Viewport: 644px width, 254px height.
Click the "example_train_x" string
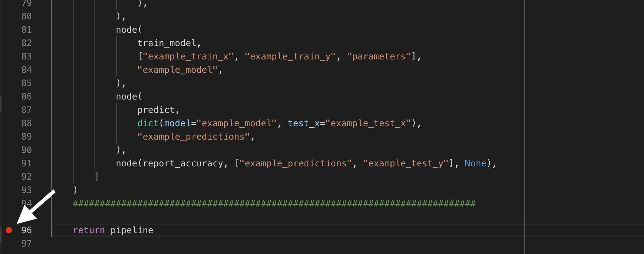pyautogui.click(x=188, y=56)
